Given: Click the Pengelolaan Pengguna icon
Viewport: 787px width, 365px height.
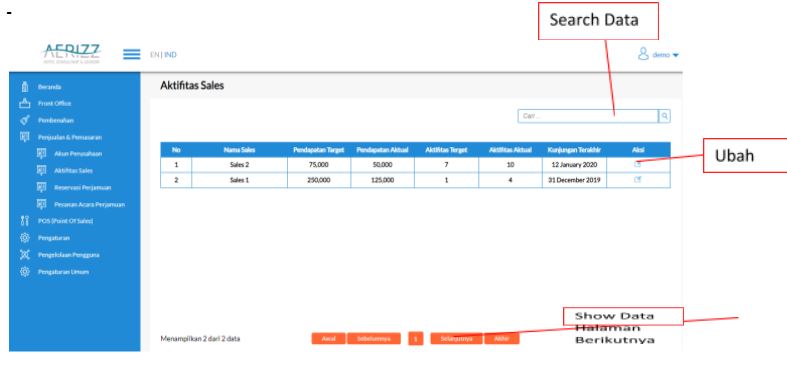Looking at the screenshot, I should click(24, 255).
